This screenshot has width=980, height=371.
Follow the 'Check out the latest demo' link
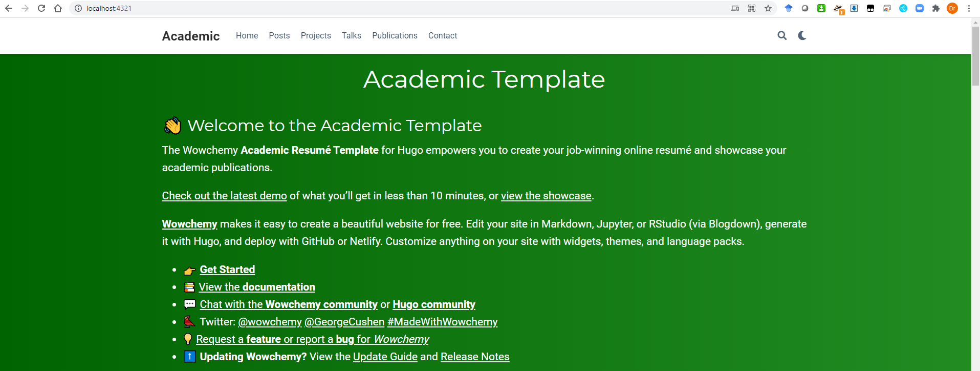tap(225, 196)
